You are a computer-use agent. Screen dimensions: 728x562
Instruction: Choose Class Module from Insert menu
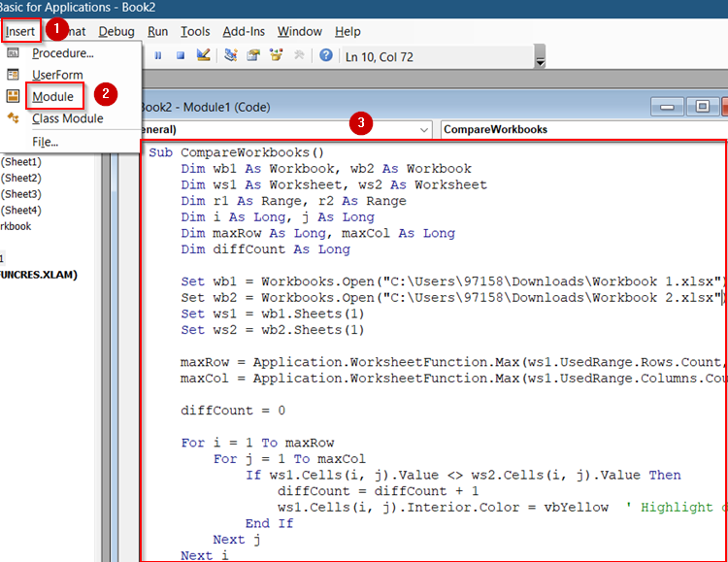click(x=68, y=118)
